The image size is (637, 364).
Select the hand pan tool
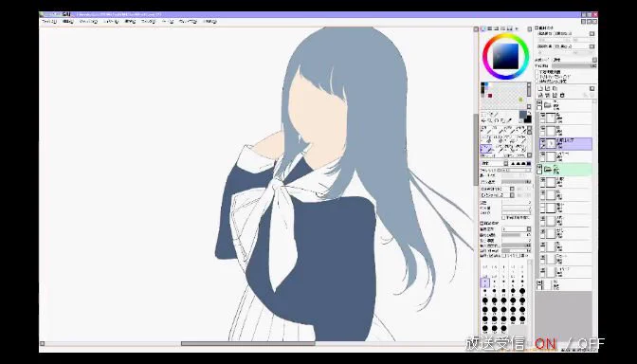coord(502,120)
